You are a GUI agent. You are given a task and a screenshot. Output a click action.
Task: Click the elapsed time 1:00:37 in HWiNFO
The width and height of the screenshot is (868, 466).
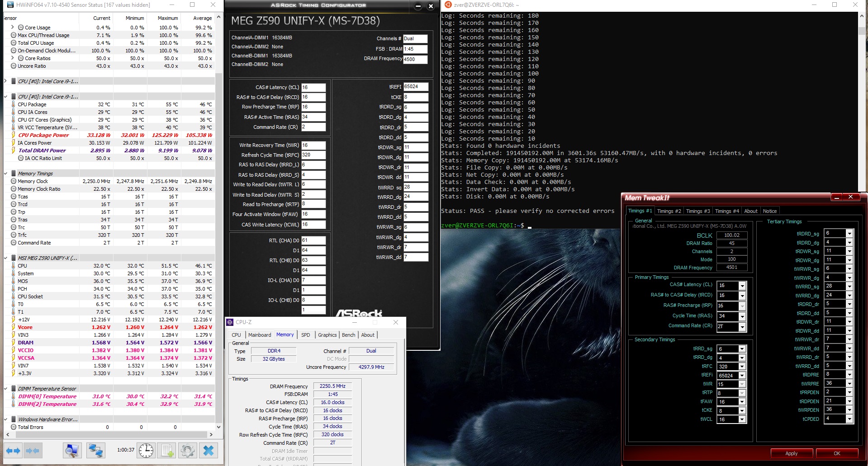coord(126,450)
